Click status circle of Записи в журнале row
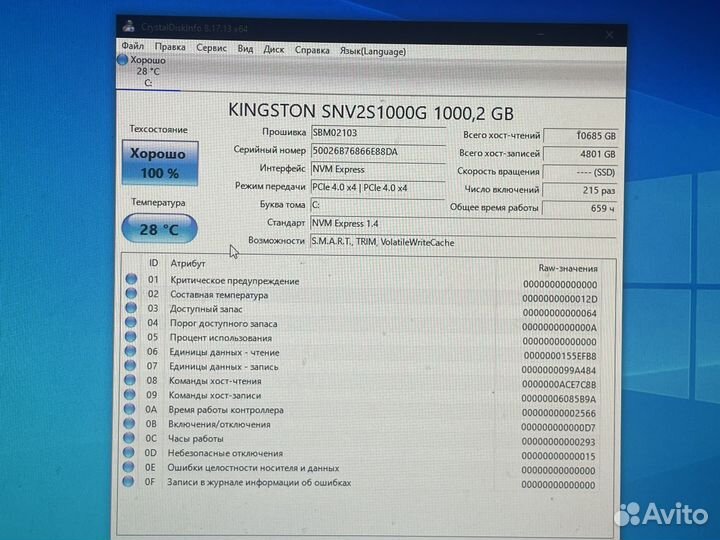Image resolution: width=720 pixels, height=540 pixels. tap(128, 482)
